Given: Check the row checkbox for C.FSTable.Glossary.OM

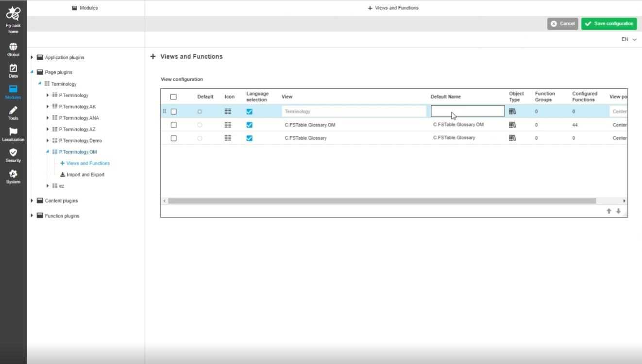Looking at the screenshot, I should (173, 125).
